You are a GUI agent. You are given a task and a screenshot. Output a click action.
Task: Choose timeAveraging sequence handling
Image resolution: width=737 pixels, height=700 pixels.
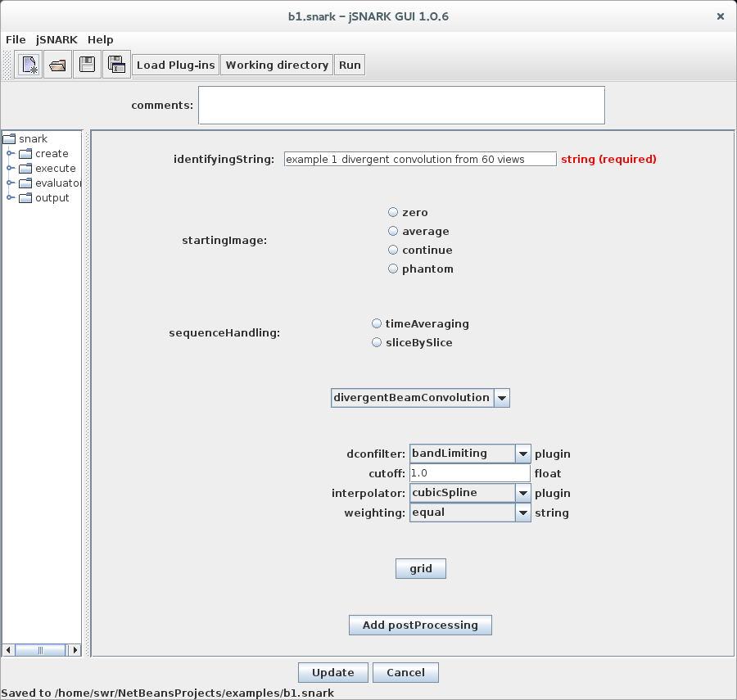click(377, 323)
